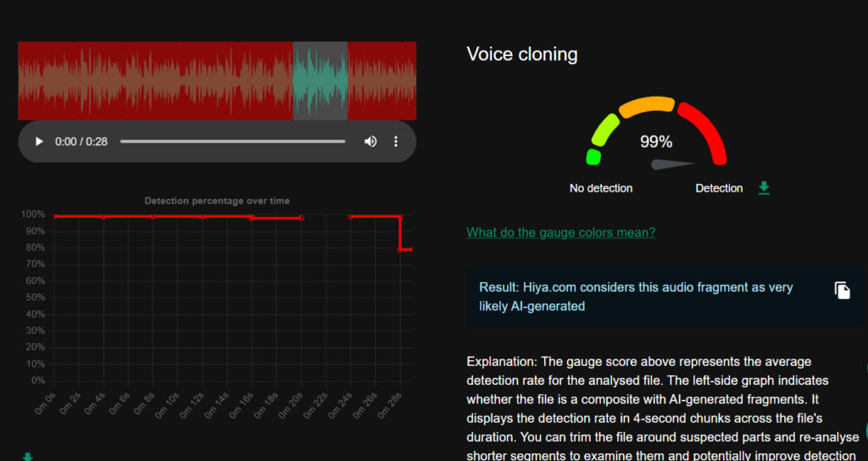Open the audio player three-dot options menu
This screenshot has width=868, height=461.
point(396,142)
